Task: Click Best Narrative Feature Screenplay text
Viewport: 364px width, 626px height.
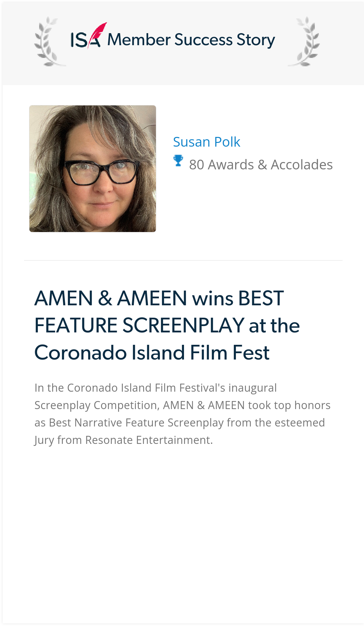Action: (x=136, y=422)
